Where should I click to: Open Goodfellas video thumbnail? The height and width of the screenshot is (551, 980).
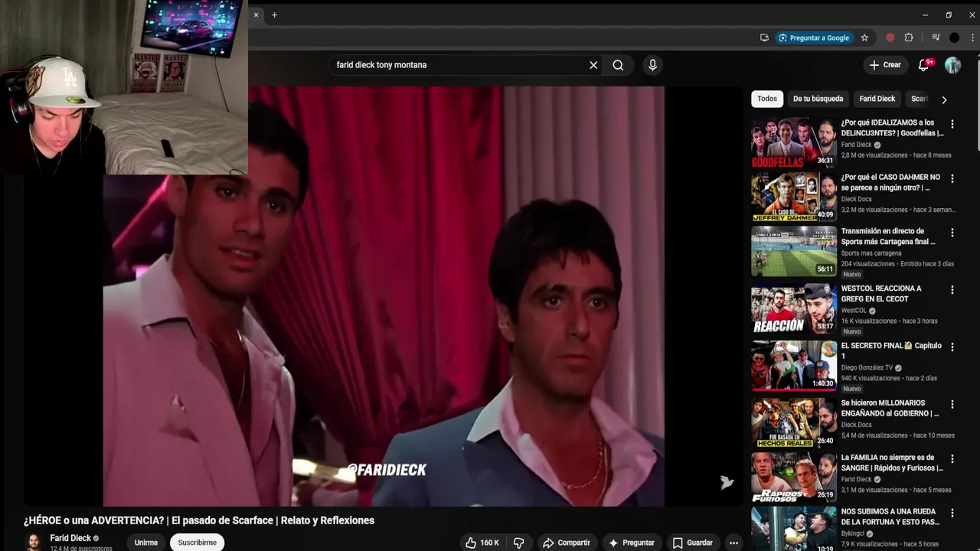(x=794, y=142)
